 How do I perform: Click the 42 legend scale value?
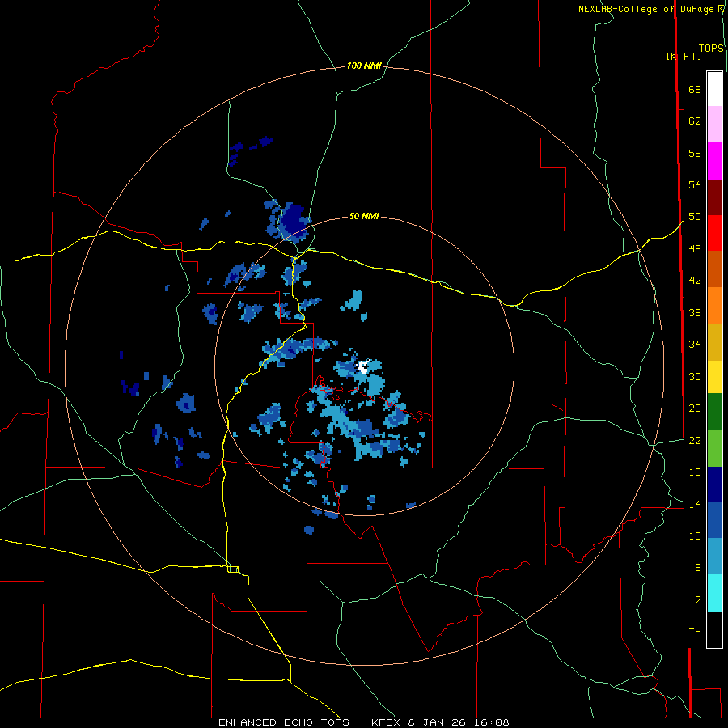695,281
